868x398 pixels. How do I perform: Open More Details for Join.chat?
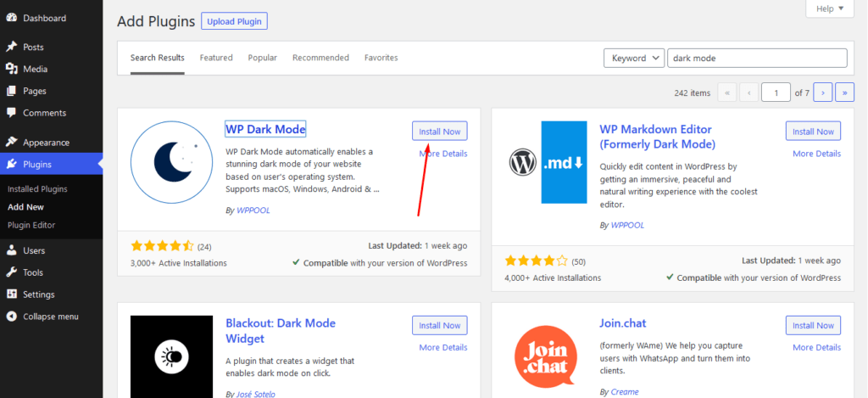[x=816, y=348]
